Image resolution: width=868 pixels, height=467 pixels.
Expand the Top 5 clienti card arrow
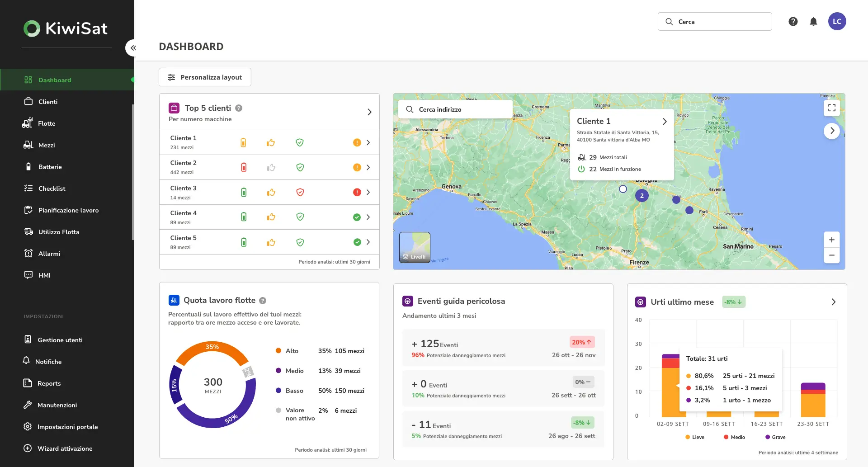369,112
